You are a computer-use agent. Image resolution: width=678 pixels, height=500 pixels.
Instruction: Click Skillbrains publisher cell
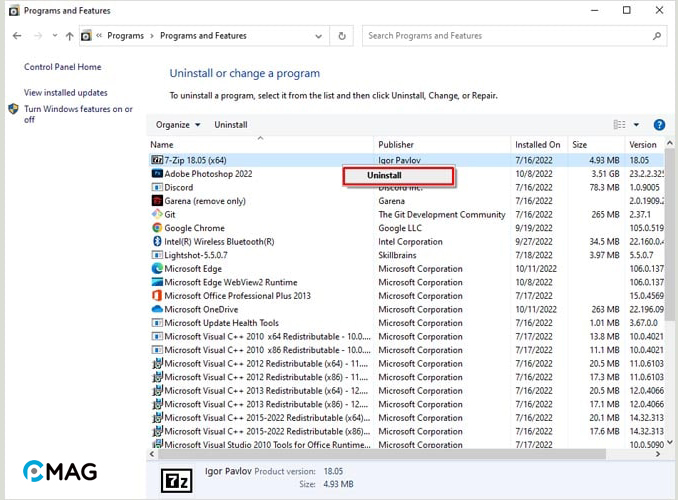point(397,255)
